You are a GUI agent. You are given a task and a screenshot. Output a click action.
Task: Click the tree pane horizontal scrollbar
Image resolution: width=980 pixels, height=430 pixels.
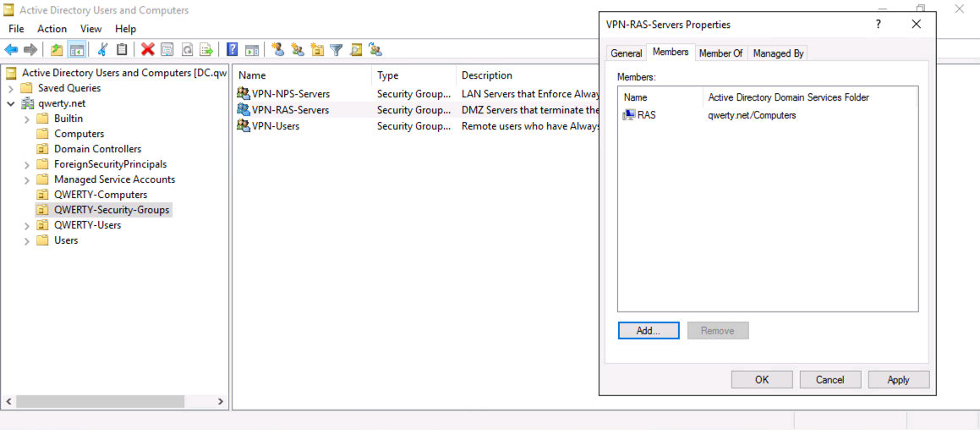[101, 401]
